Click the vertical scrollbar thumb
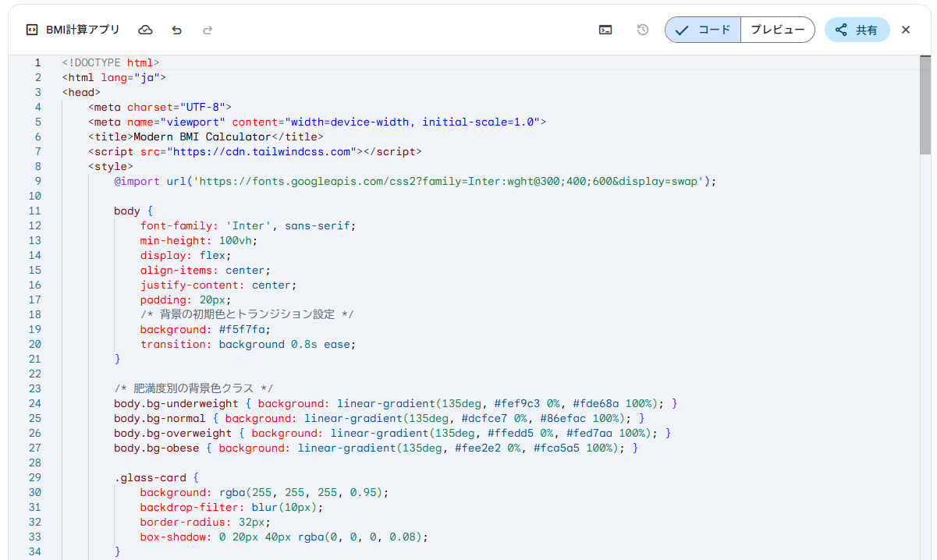 click(925, 105)
